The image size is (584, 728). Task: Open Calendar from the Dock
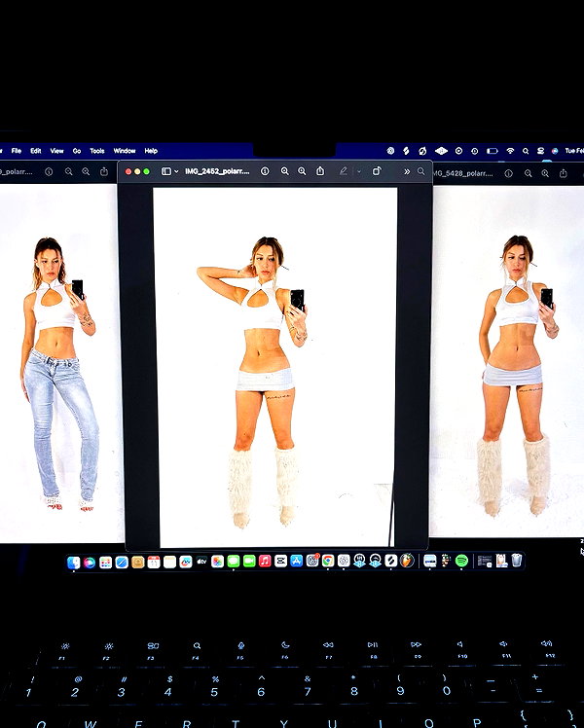tap(154, 562)
